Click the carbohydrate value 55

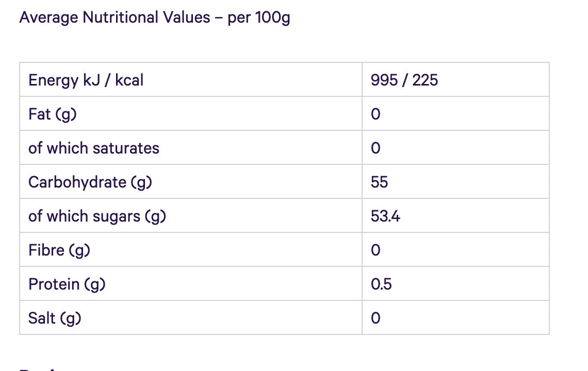(x=379, y=182)
